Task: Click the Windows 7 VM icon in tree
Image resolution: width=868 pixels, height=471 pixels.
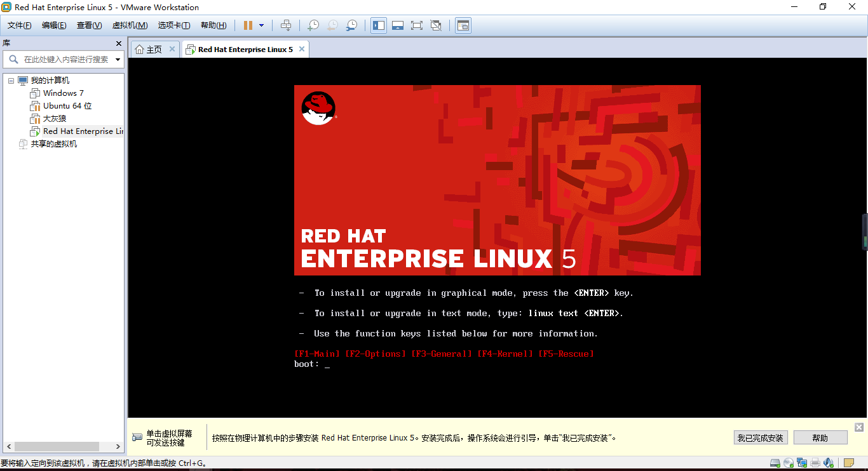Action: pyautogui.click(x=35, y=93)
